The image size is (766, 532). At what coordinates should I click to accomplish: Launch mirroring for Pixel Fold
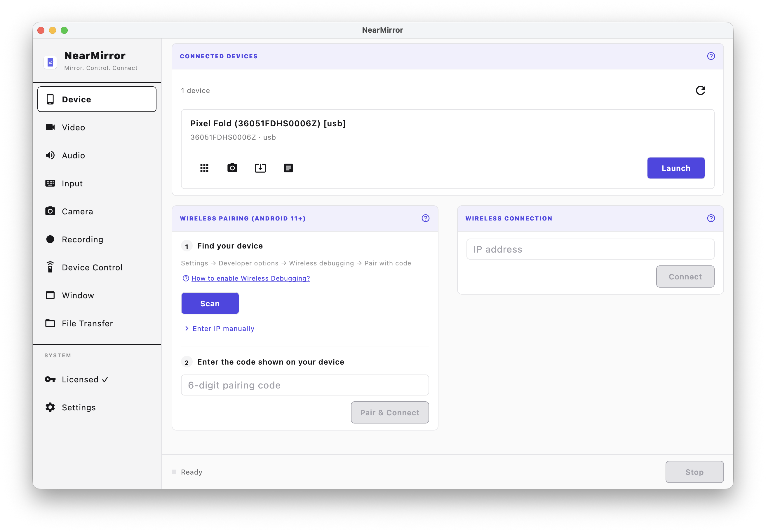(x=676, y=168)
